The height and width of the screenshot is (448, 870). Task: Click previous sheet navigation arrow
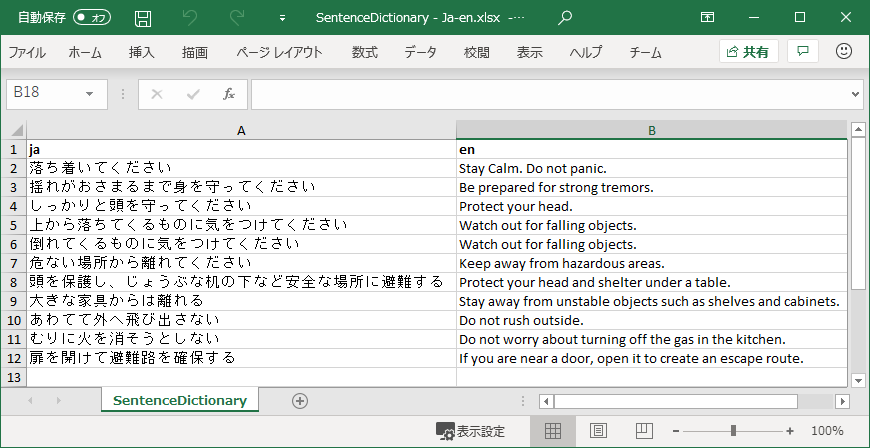tap(31, 400)
